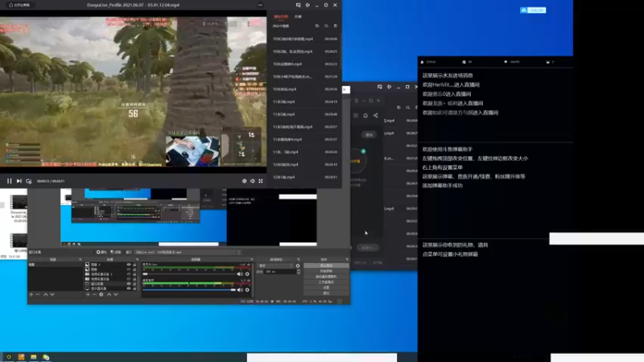Play the playlist video lasting 00:28:25
The width and height of the screenshot is (644, 362).
pos(305,51)
